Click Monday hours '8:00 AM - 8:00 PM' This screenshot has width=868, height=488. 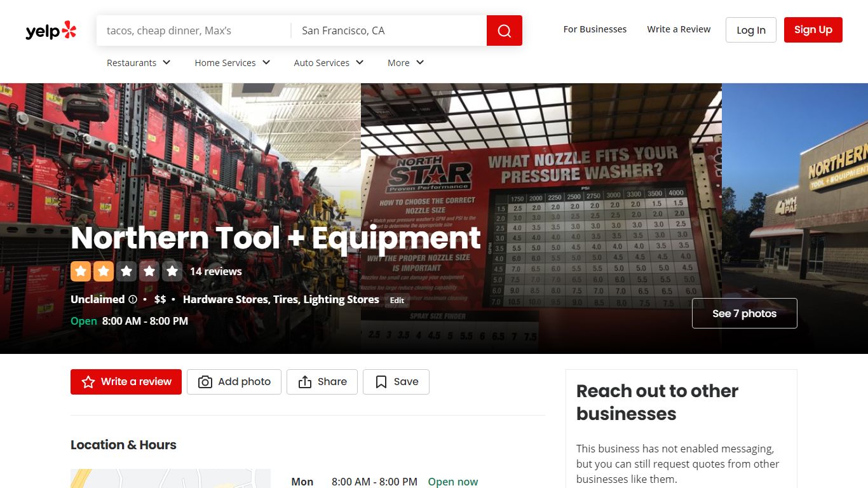click(374, 482)
